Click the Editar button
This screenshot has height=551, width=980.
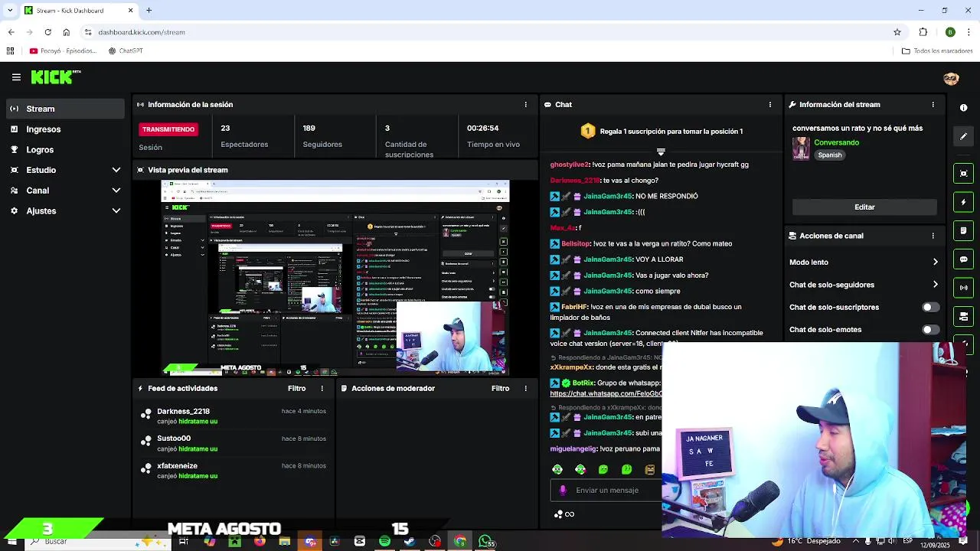[864, 207]
